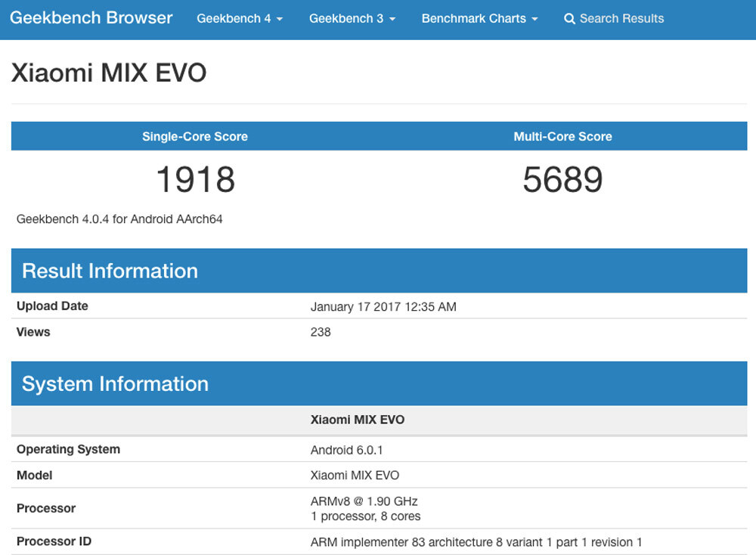Click the System Information section header
756x555 pixels.
(115, 383)
